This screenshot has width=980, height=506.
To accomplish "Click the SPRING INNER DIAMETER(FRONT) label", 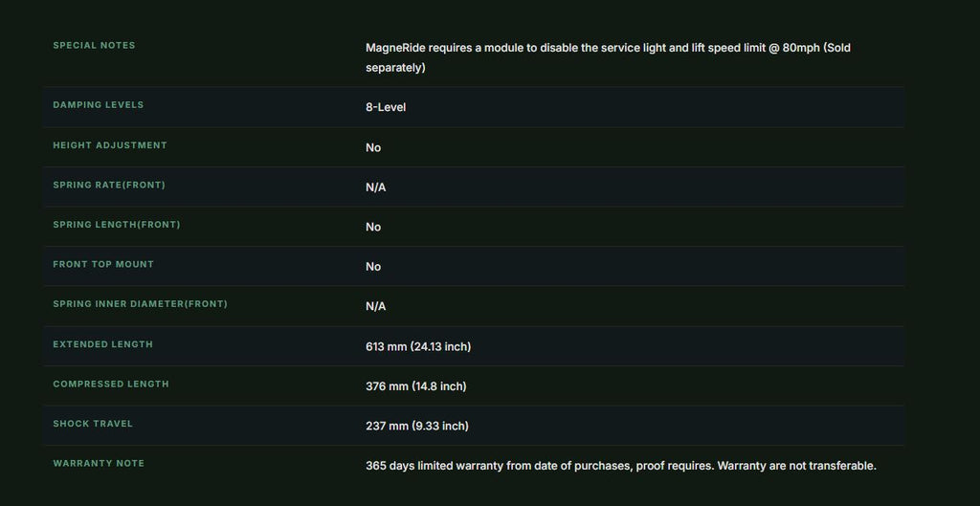I will (140, 303).
